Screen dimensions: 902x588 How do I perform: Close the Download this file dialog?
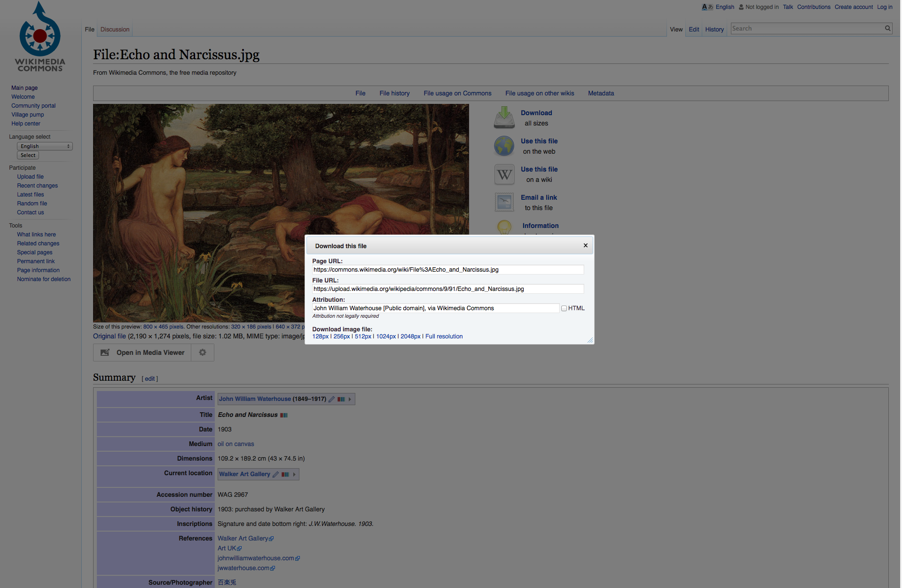click(586, 245)
